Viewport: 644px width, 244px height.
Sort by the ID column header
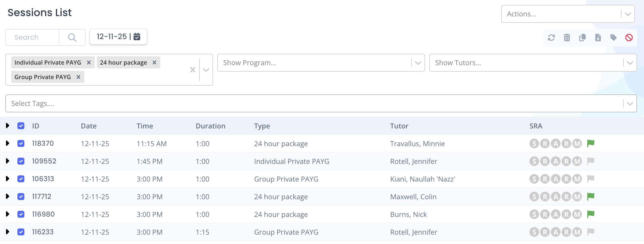(36, 126)
